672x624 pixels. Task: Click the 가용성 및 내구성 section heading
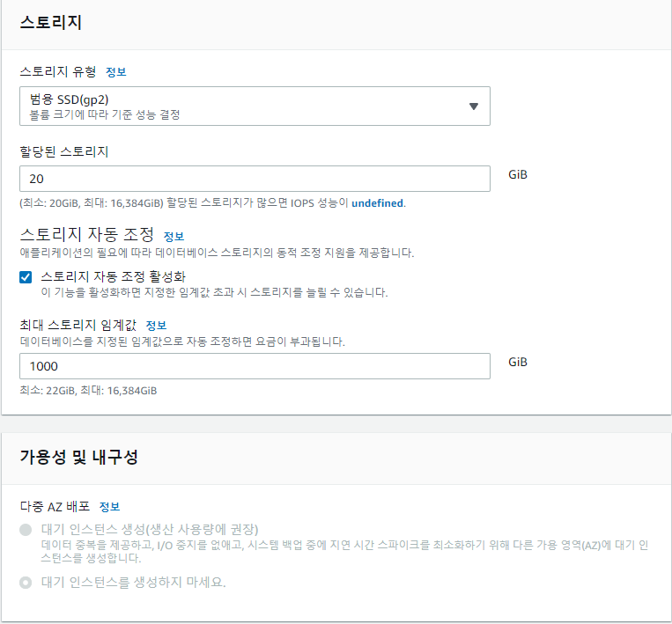point(79,457)
